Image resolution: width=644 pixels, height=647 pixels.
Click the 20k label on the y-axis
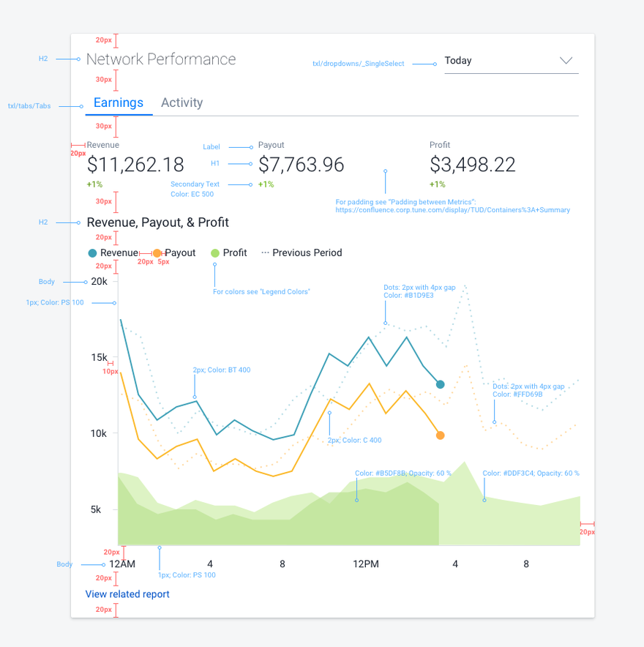coord(99,282)
